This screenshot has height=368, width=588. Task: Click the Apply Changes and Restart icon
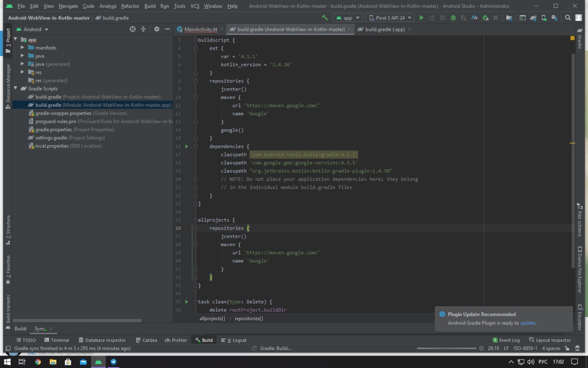432,18
